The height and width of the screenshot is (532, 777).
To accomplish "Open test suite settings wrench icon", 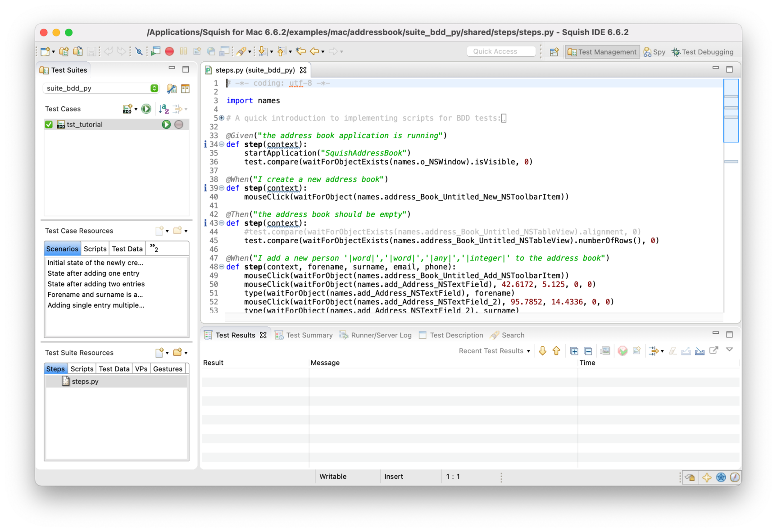I will tap(172, 89).
